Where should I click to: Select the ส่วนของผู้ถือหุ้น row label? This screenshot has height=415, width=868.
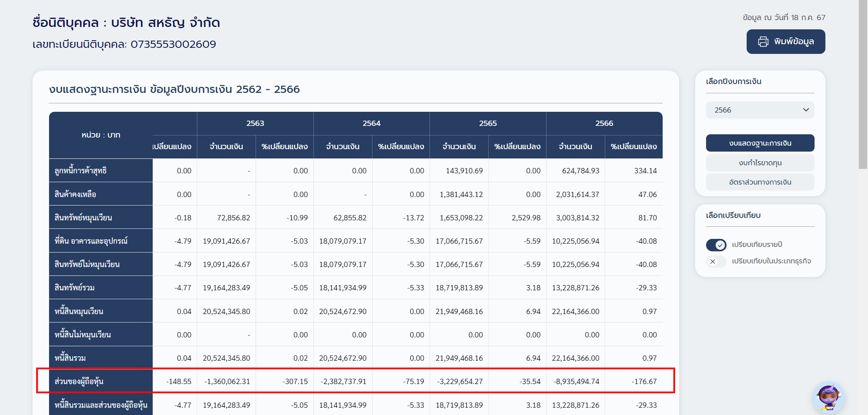pos(79,381)
